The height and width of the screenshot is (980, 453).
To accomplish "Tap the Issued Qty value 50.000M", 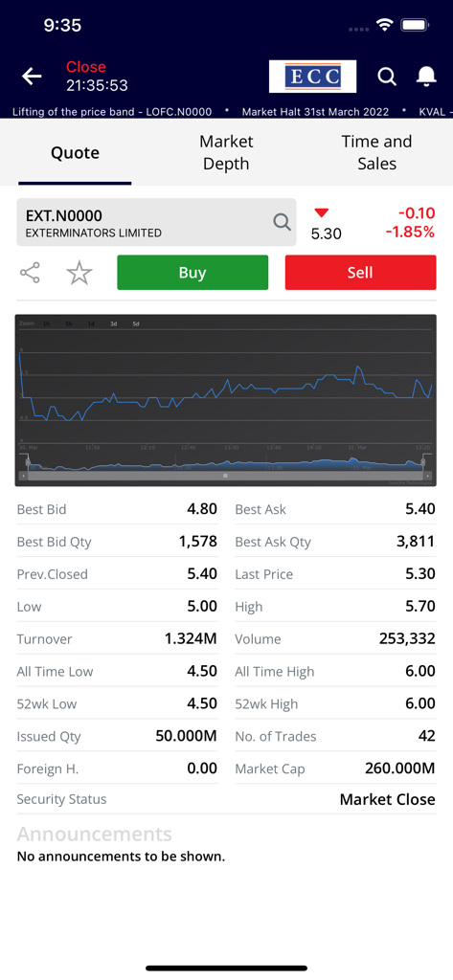I will (x=187, y=736).
